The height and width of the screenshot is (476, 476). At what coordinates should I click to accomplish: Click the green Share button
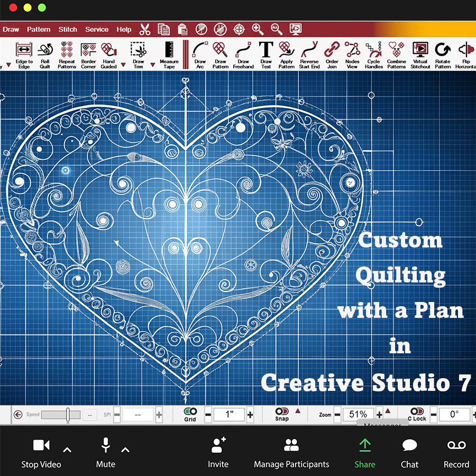pyautogui.click(x=365, y=452)
